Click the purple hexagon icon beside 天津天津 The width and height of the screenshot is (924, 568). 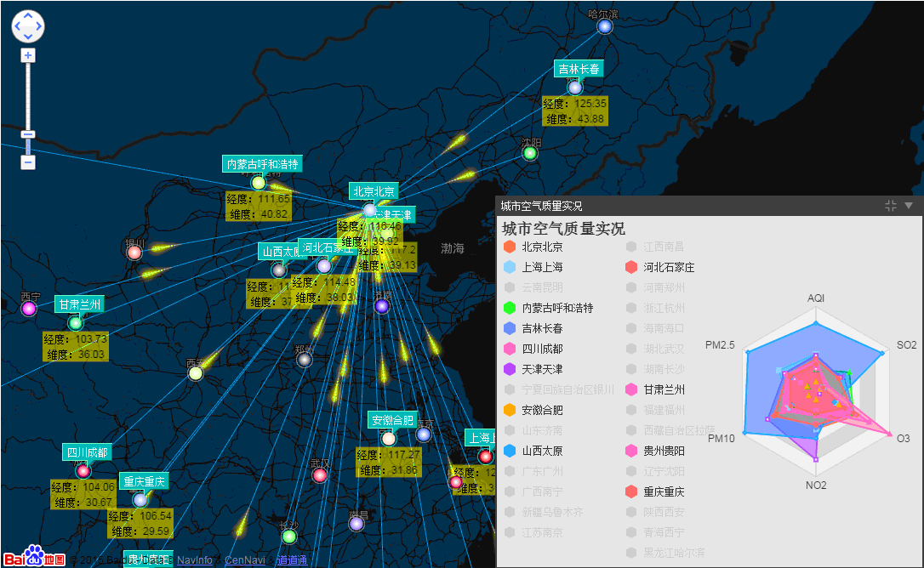click(x=509, y=369)
